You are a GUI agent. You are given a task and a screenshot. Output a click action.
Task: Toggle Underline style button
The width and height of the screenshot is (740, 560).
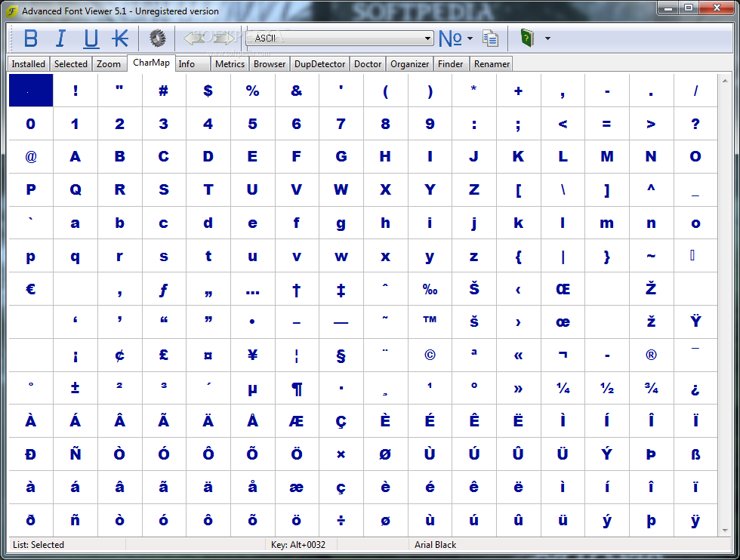point(91,38)
